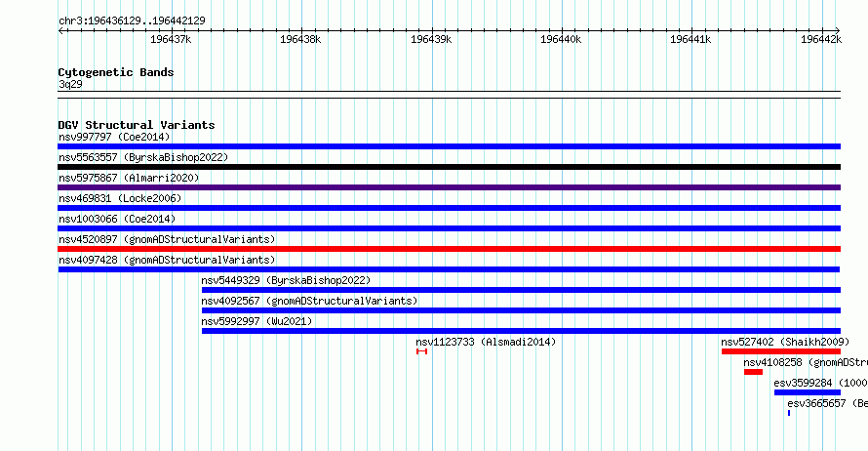Select nsv4097428 (gnomADStructuralVariants) label
Screen dimensions: 868x451
point(167,260)
